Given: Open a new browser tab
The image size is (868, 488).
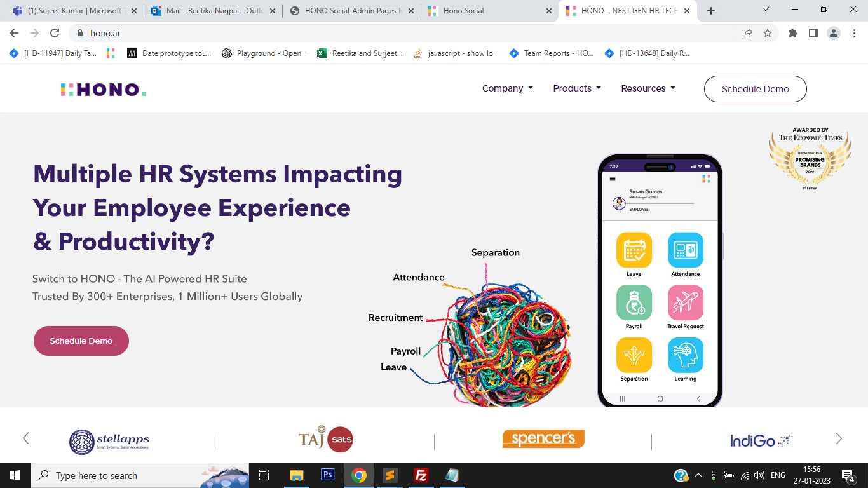Looking at the screenshot, I should click(x=711, y=11).
